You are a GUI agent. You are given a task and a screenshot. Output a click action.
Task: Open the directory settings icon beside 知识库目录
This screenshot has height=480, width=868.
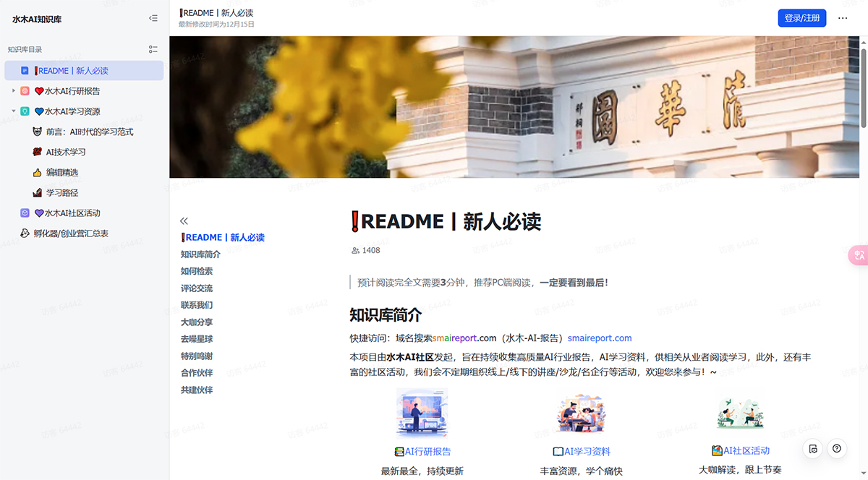coord(153,49)
